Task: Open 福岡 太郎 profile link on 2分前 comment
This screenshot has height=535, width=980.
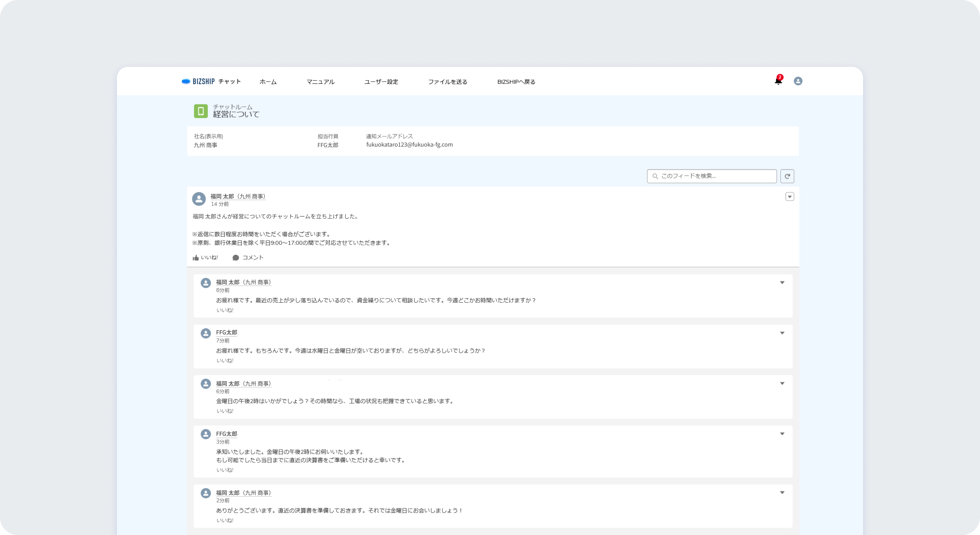Action: point(244,493)
